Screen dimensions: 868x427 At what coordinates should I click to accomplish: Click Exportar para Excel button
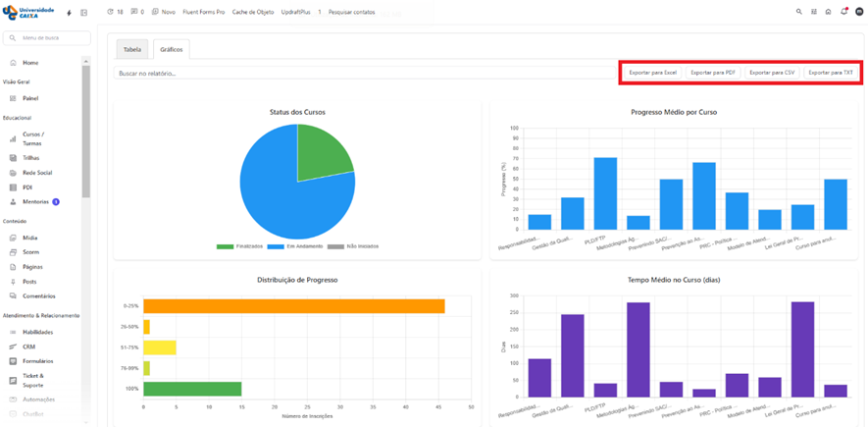tap(652, 73)
